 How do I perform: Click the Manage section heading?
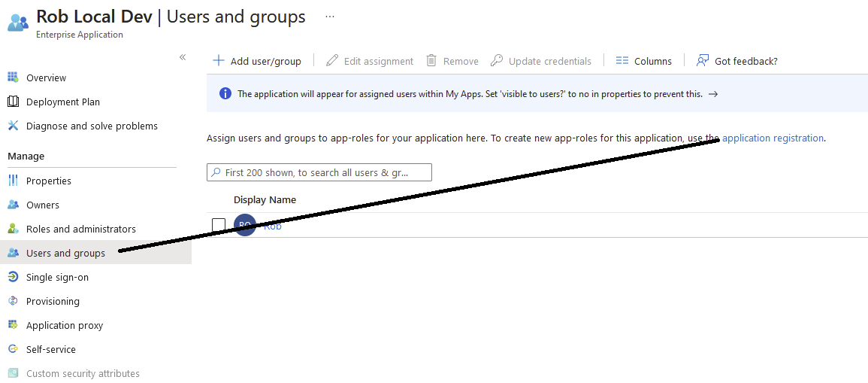tap(26, 157)
